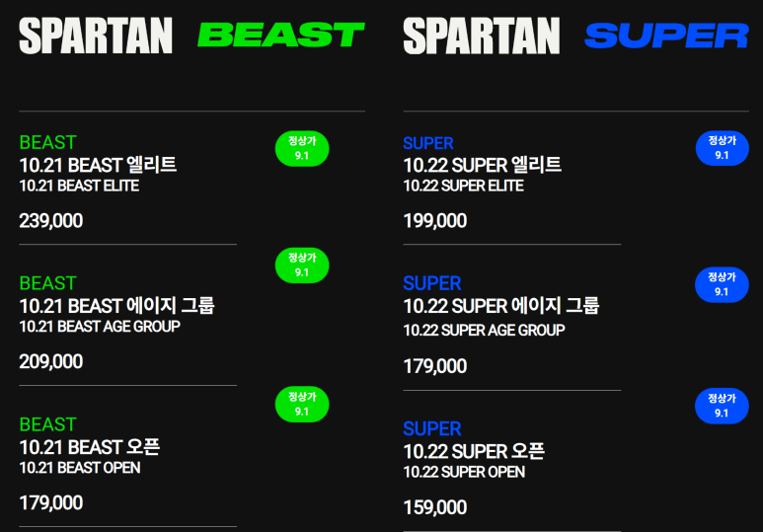
Task: Click the left SPARTAN title above BEAST
Action: click(x=96, y=36)
